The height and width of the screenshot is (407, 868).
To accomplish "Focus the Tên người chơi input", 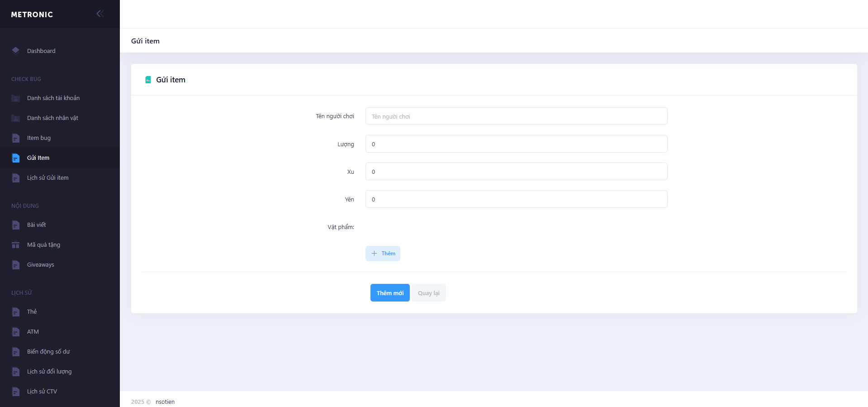I will [x=516, y=116].
